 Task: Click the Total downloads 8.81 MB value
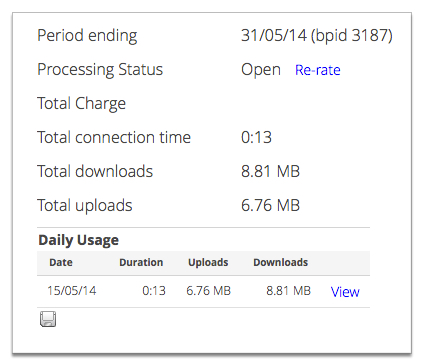(x=270, y=171)
